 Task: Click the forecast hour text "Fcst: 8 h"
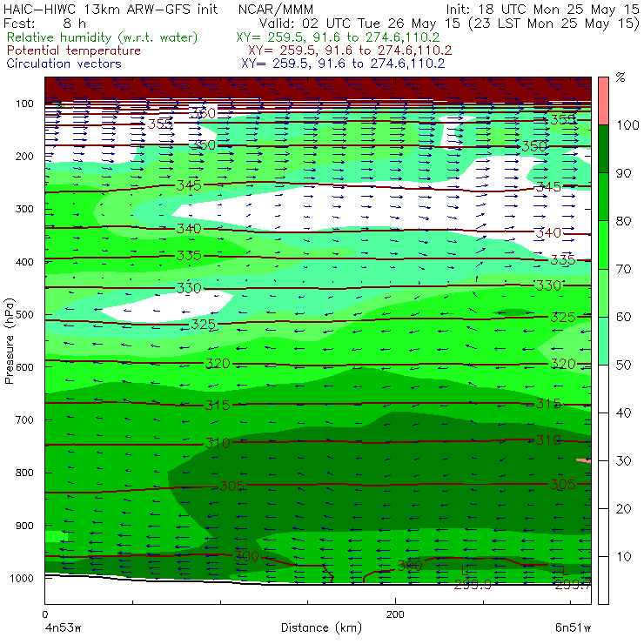point(44,23)
